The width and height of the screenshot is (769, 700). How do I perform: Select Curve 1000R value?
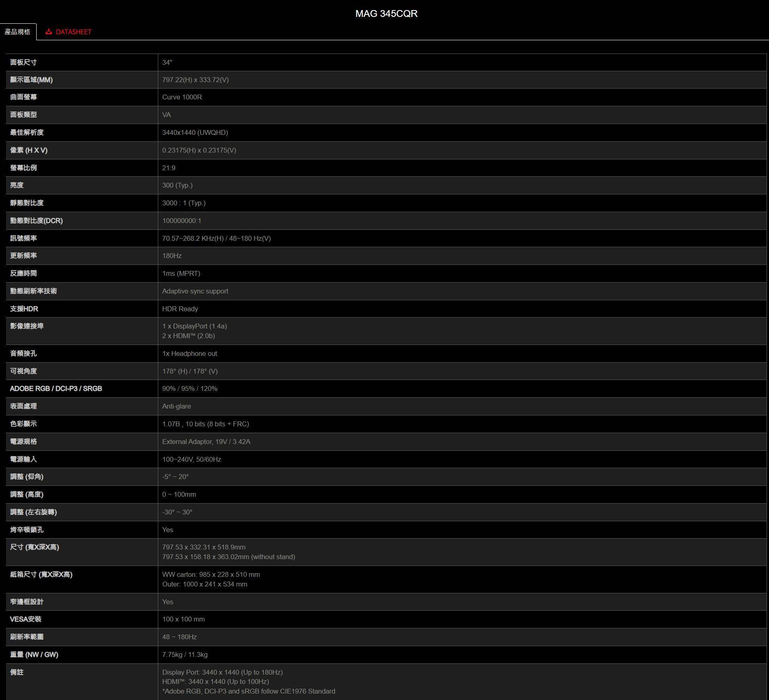coord(182,97)
